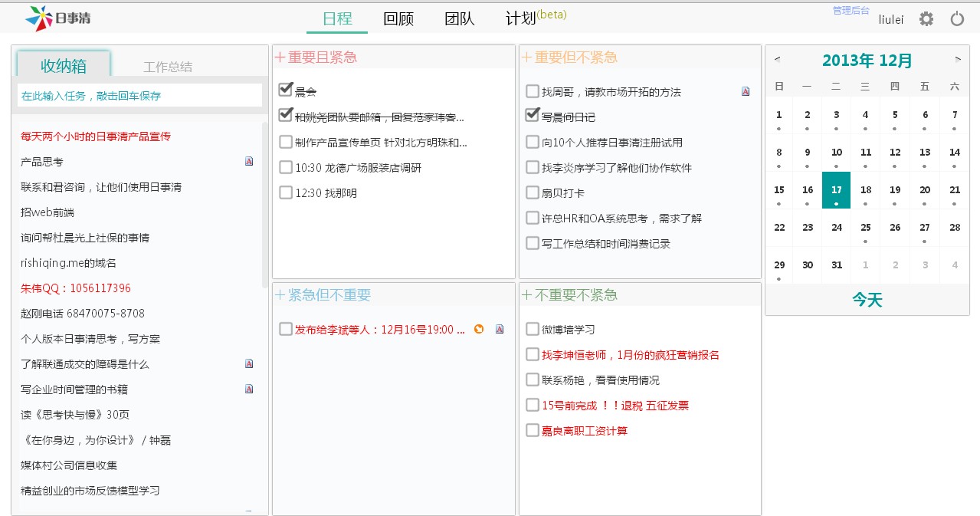
Task: Select December 1 in calendar
Action: [779, 115]
